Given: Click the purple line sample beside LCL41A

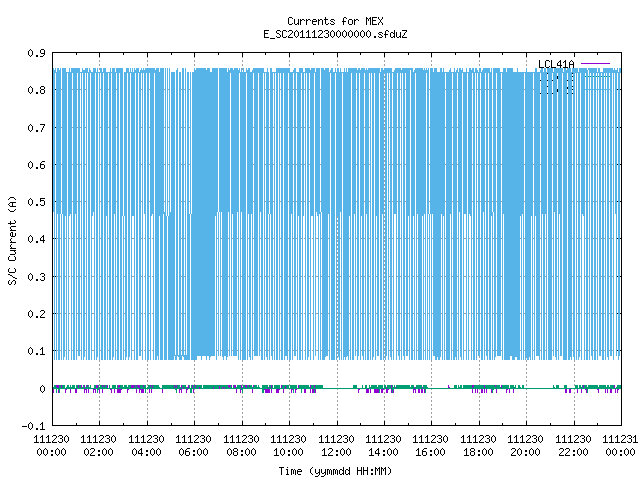Looking at the screenshot, I should (x=595, y=64).
